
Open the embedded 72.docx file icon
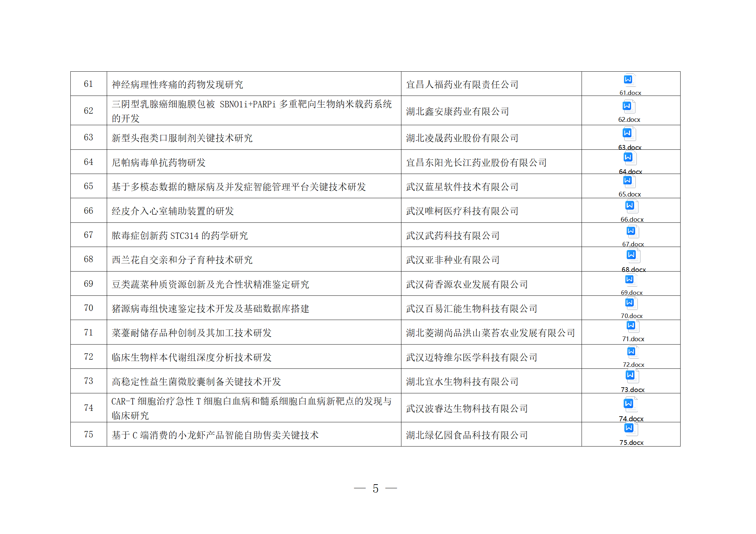[x=633, y=357]
